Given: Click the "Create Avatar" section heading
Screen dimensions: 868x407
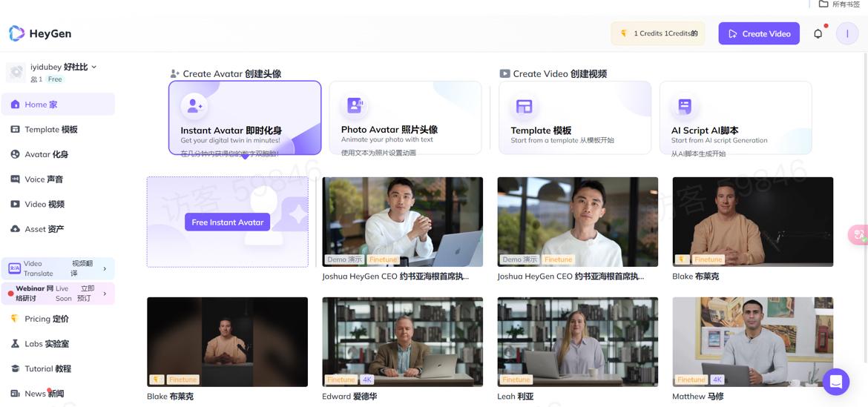Looking at the screenshot, I should coord(232,73).
